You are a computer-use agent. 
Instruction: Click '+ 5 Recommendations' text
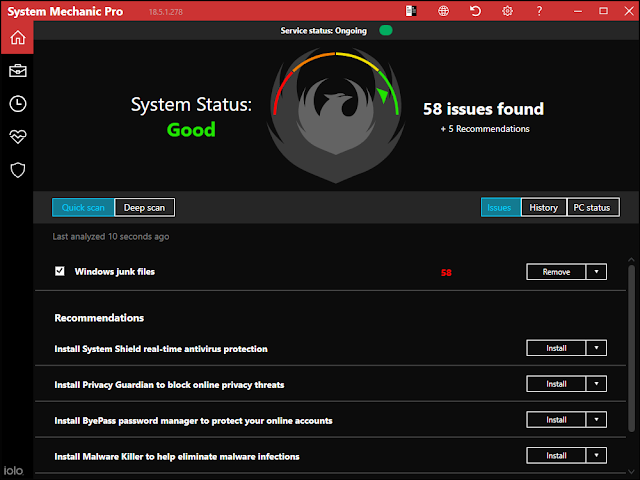tap(485, 129)
